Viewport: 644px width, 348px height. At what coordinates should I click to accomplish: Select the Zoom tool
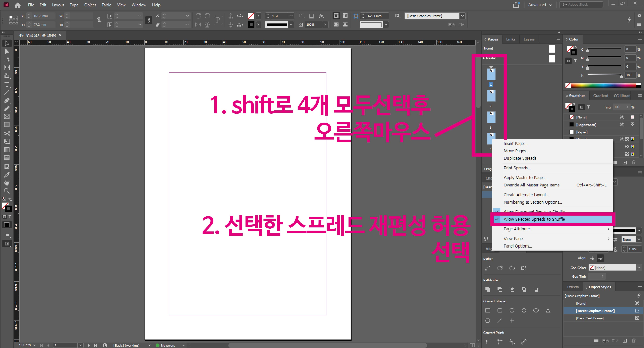[7, 191]
